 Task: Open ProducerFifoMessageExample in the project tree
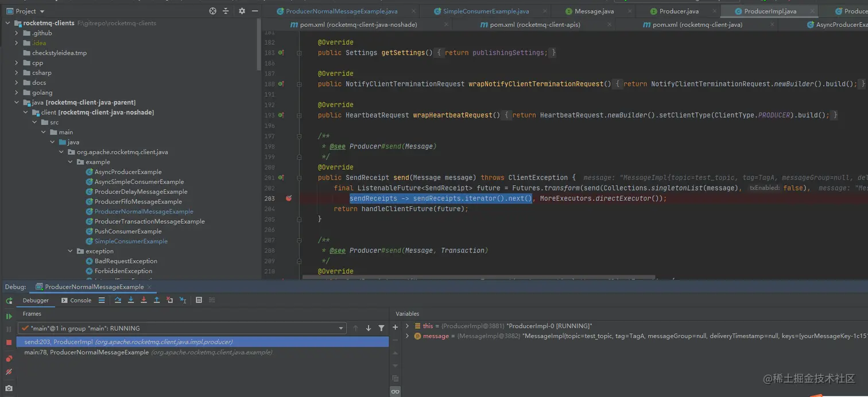138,201
